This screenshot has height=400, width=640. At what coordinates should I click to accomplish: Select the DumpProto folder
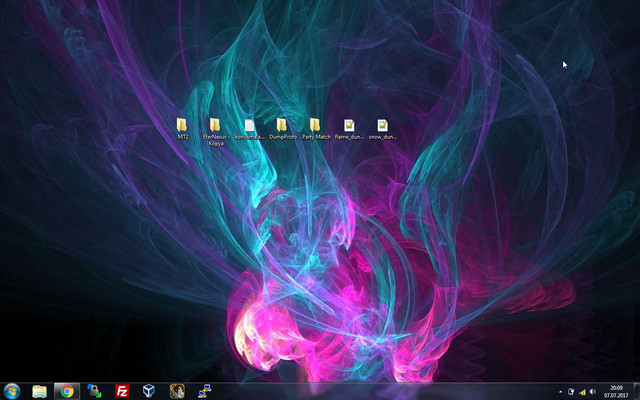point(282,129)
